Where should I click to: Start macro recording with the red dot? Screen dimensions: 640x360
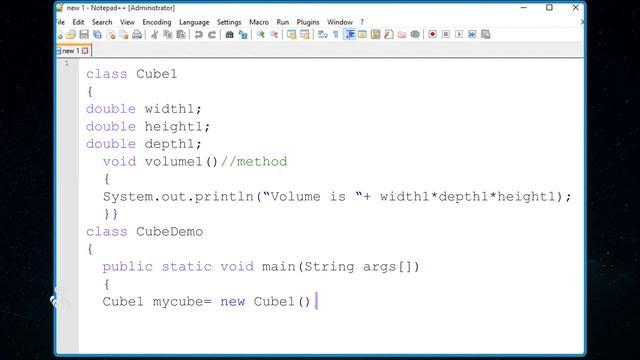click(433, 35)
